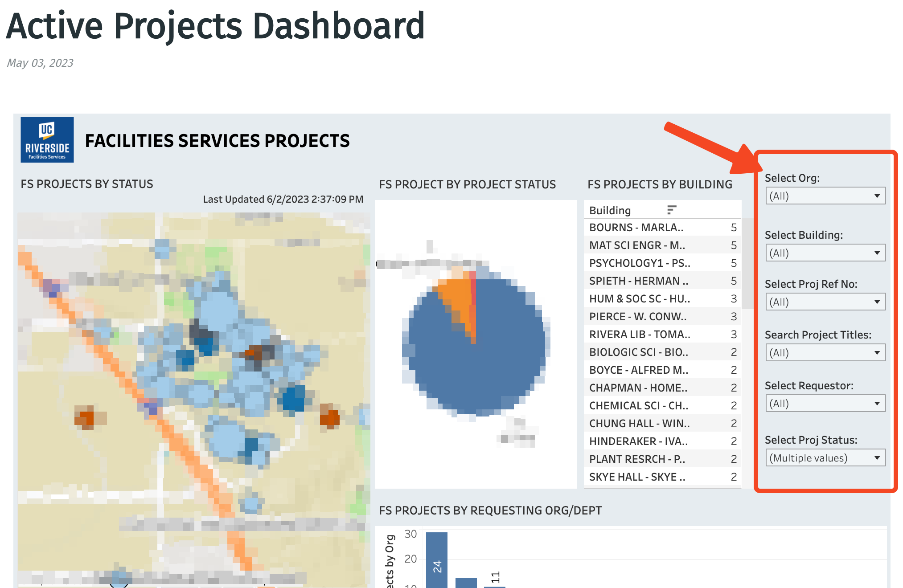Open Select Proj Status multiple values dropdown
Screen dimensions: 903x588
click(x=825, y=458)
